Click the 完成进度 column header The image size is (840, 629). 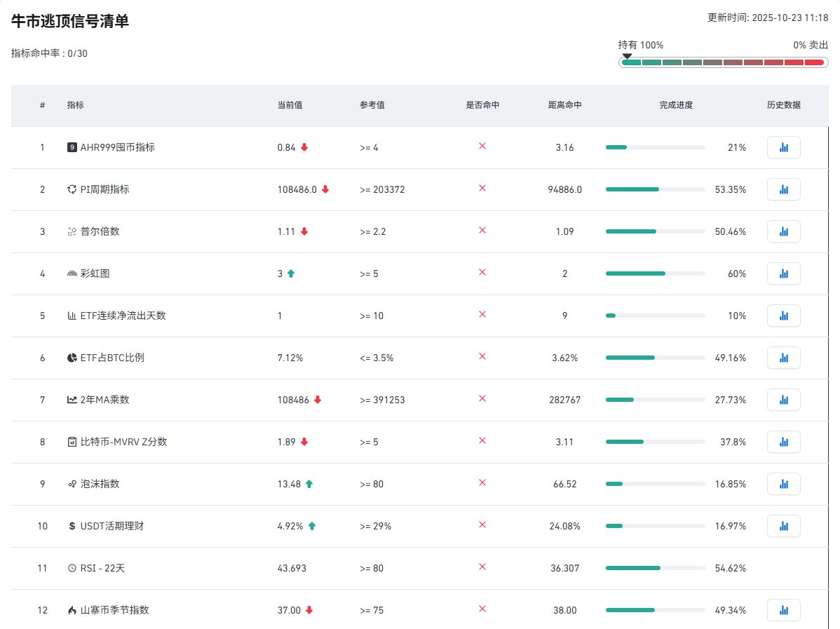675,105
